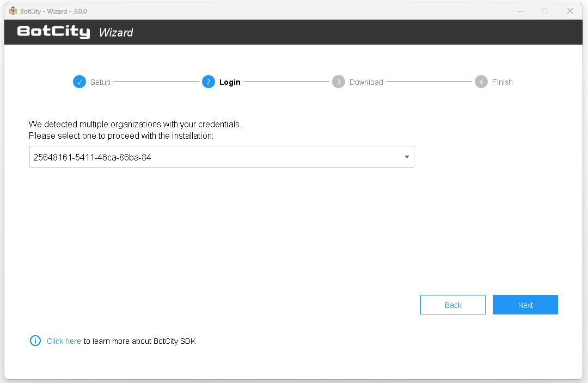Screen dimensions: 588x383
Task: Click the BotCity robot icon in the title bar
Action: coord(13,11)
